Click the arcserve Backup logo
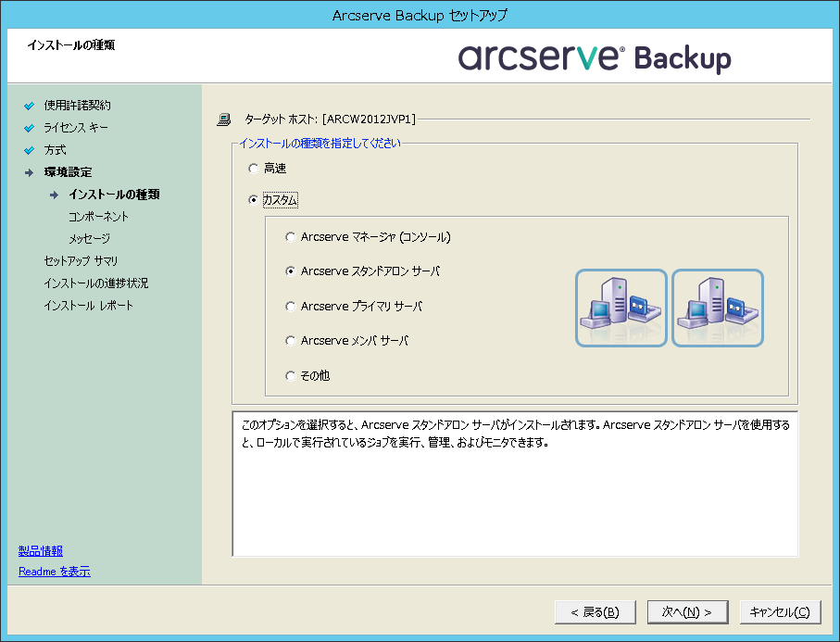Image resolution: width=840 pixels, height=642 pixels. coord(595,57)
